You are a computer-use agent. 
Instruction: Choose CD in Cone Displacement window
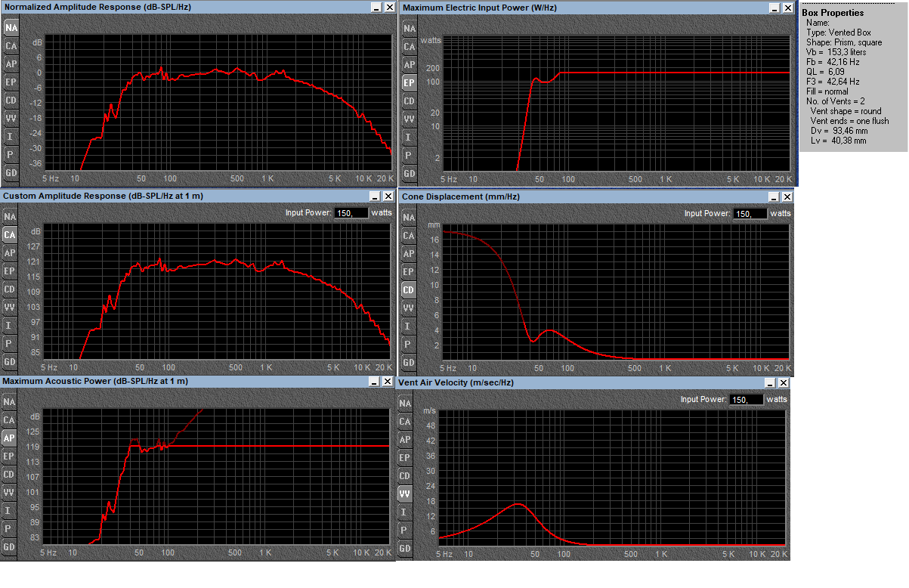coord(409,290)
